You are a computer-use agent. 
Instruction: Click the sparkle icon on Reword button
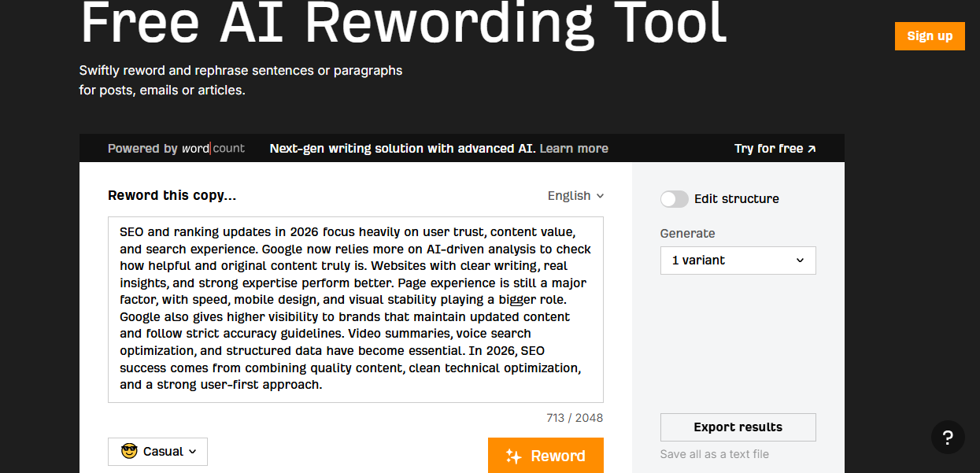point(514,456)
